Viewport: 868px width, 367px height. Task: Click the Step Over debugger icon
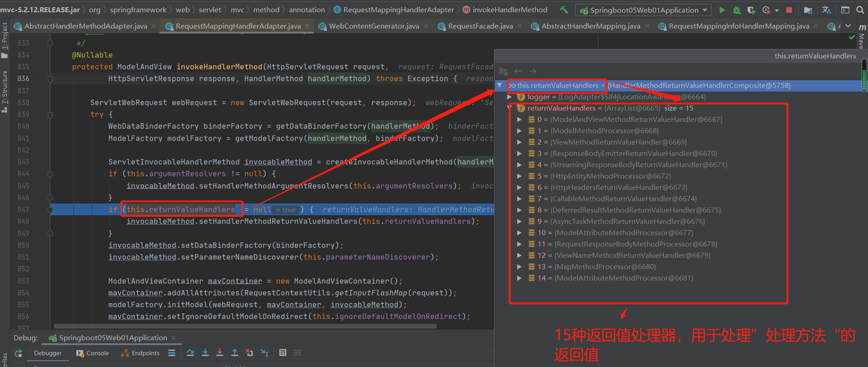[190, 353]
